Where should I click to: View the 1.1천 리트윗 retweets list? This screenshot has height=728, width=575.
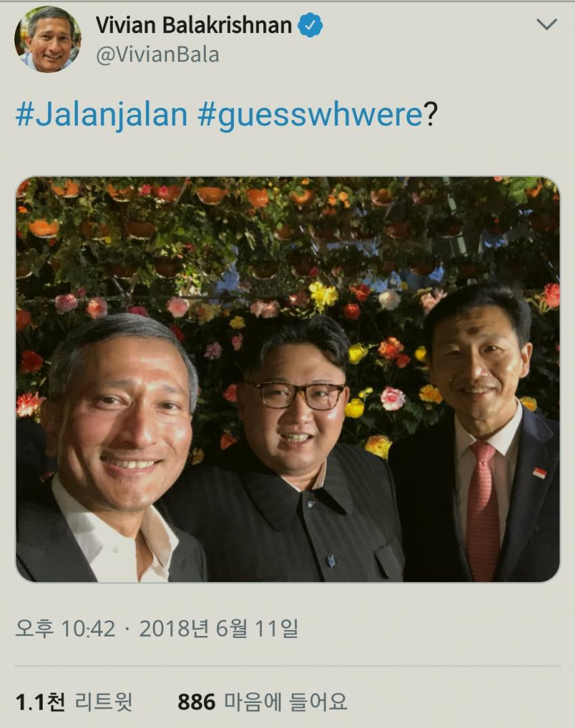73,702
